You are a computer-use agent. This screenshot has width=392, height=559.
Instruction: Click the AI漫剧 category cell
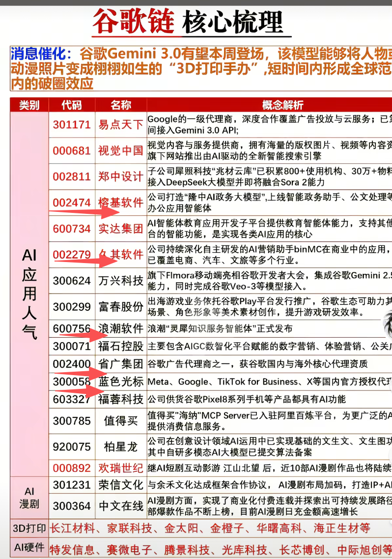[x=29, y=498]
